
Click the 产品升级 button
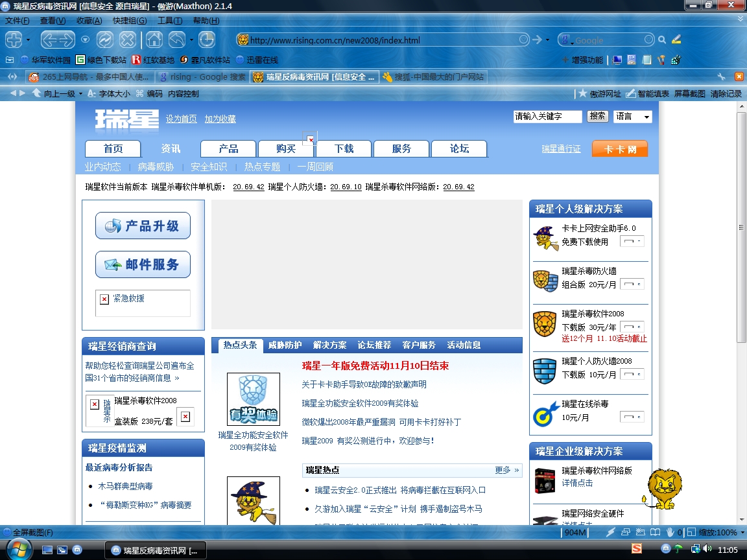[x=143, y=226]
